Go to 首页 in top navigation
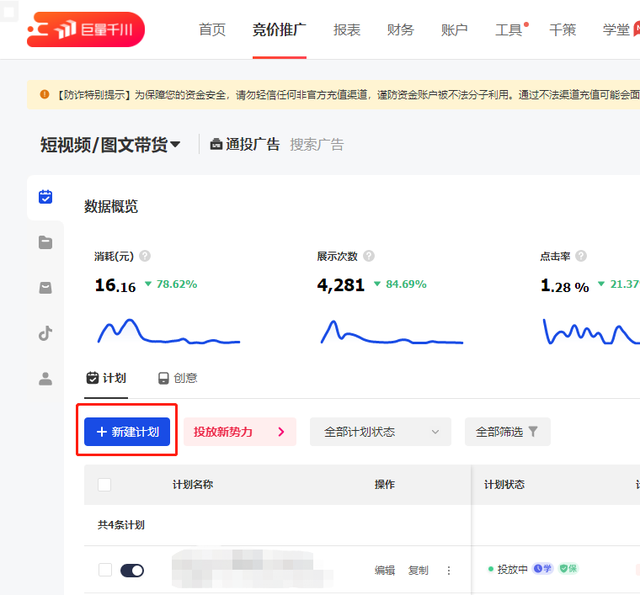 [x=212, y=30]
